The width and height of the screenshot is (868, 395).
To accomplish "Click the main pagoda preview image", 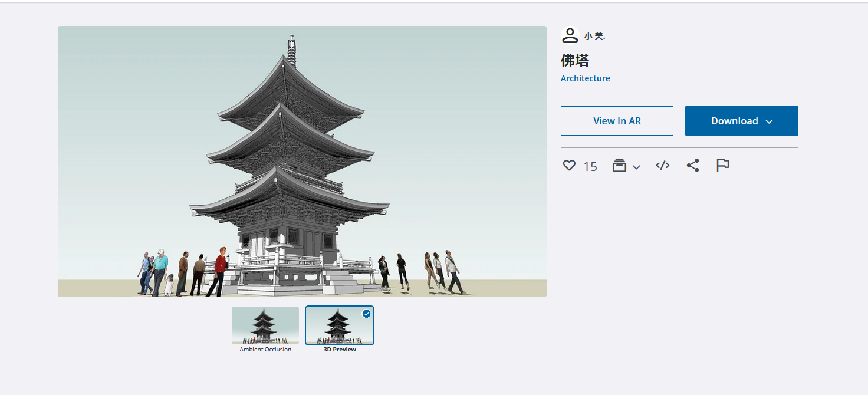I will (302, 161).
